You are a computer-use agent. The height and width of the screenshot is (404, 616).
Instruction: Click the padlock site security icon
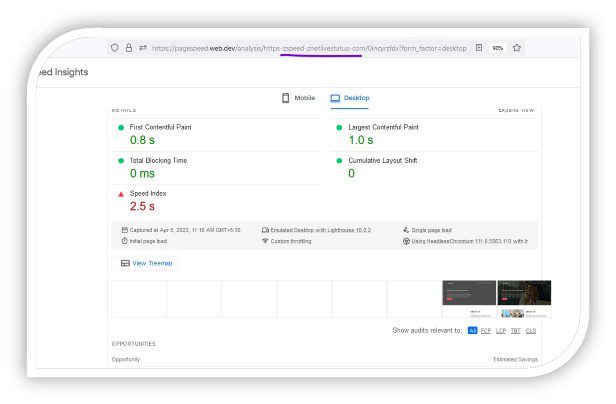[x=129, y=48]
